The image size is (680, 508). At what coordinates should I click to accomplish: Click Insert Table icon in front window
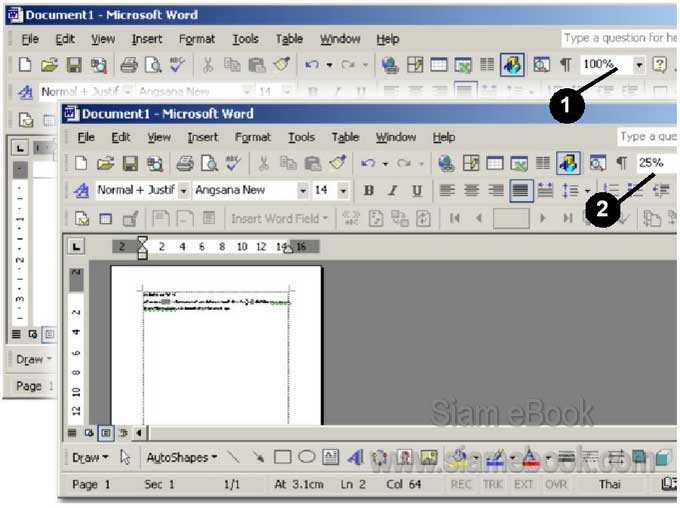495,164
